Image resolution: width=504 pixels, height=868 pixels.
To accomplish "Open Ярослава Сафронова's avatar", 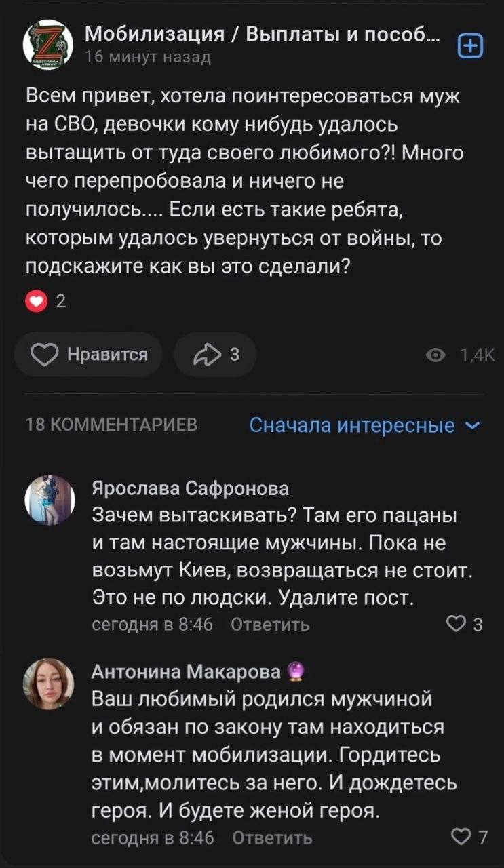I will [49, 500].
